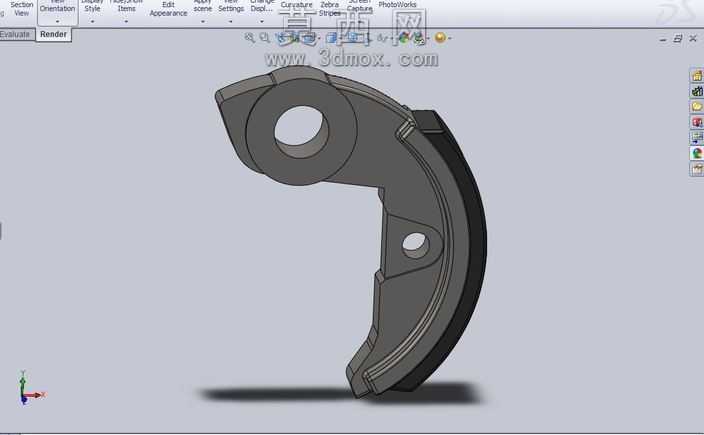
Task: Restore down the document window
Action: [678, 39]
